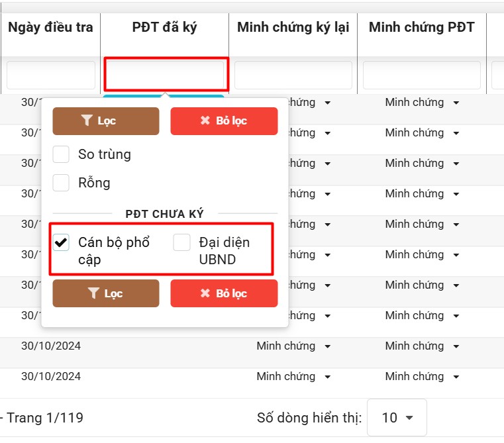The height and width of the screenshot is (443, 504).
Task: Click the Ngày điều tra filter box
Action: pos(51,75)
